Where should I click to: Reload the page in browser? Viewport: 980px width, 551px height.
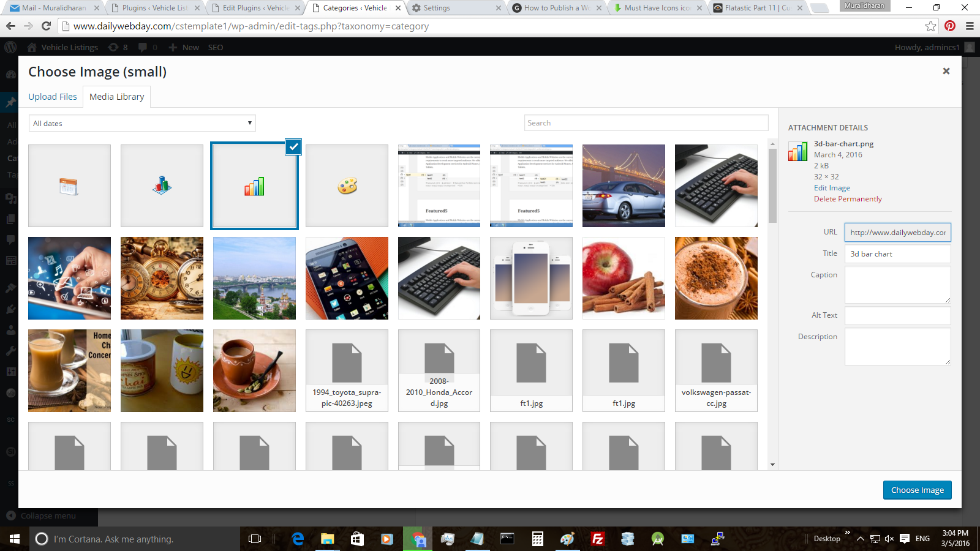(46, 26)
